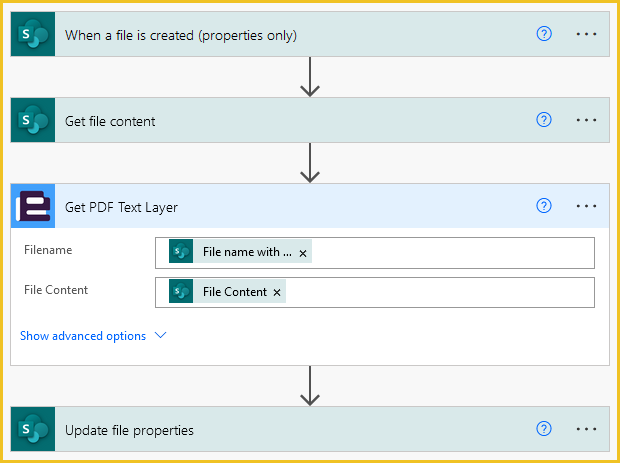The width and height of the screenshot is (620, 463).
Task: Open ellipsis menu of 'Update file properties' step
Action: tap(586, 429)
